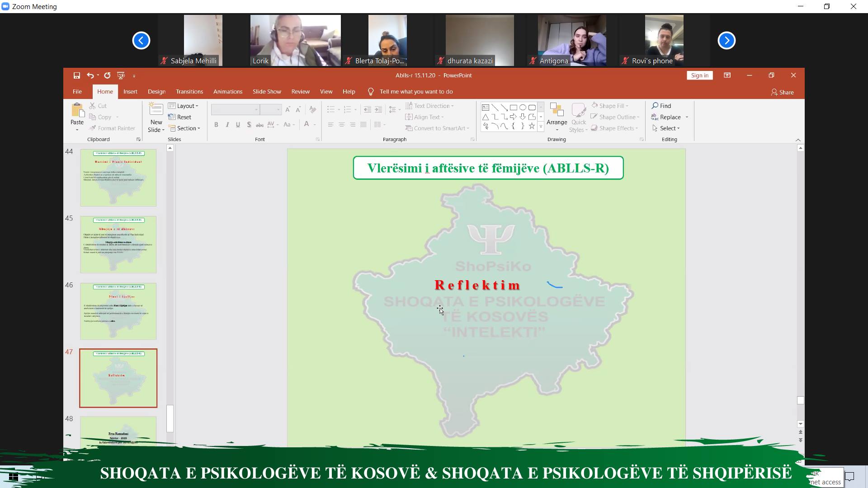Select the Oval shape in gallery

(x=523, y=108)
